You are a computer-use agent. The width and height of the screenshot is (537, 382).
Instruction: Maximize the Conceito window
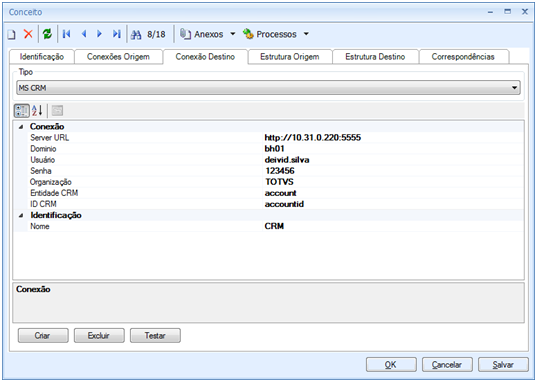click(508, 12)
